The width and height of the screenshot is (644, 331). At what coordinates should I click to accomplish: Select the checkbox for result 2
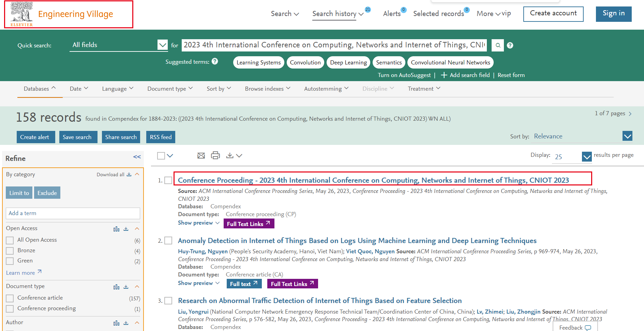click(168, 241)
